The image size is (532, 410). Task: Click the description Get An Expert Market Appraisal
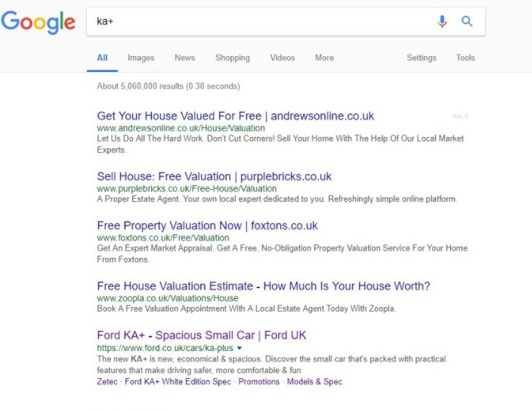tap(283, 253)
